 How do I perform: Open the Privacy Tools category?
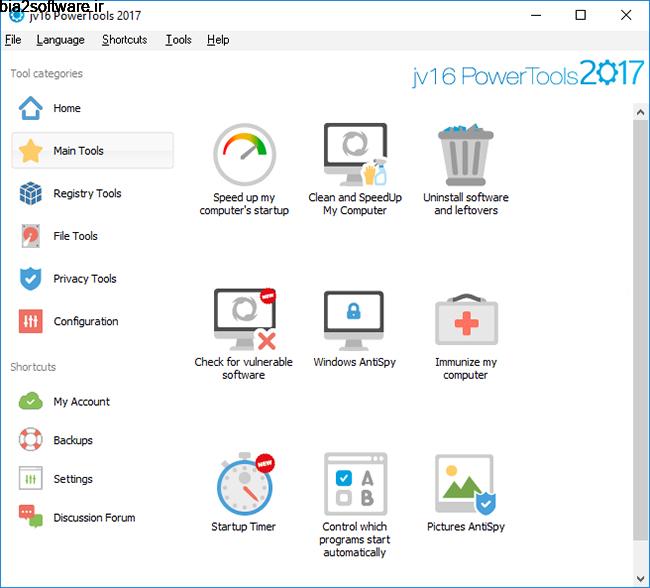[x=84, y=279]
